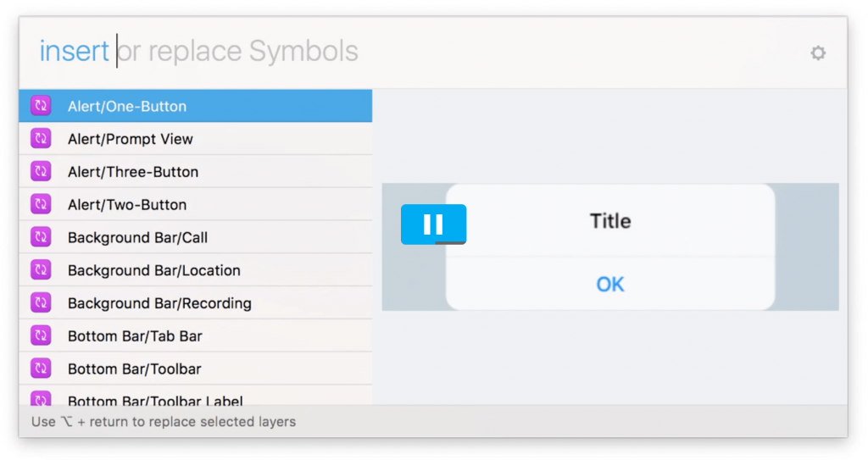This screenshot has width=868, height=460.
Task: Choose the Bottom Bar/Toolbar symbol
Action: point(135,369)
